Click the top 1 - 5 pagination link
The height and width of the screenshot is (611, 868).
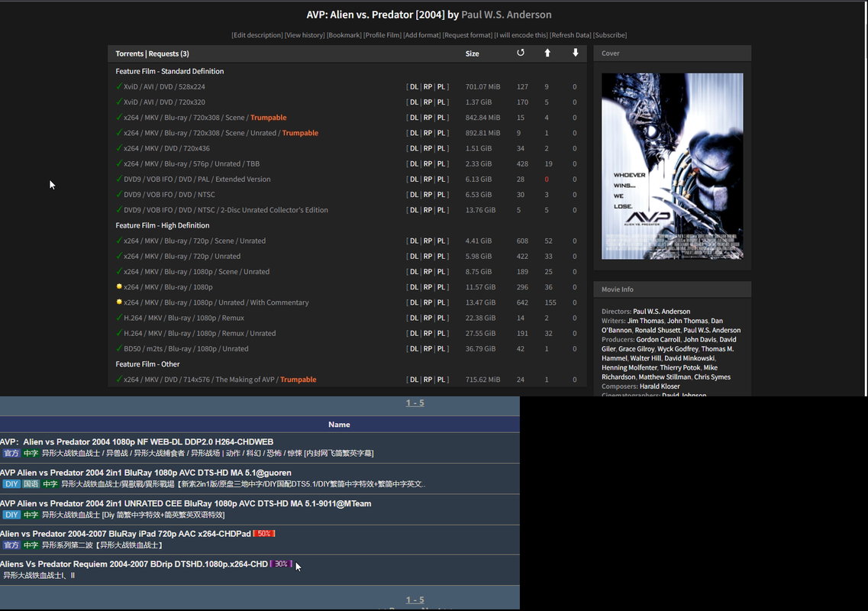[x=415, y=402]
